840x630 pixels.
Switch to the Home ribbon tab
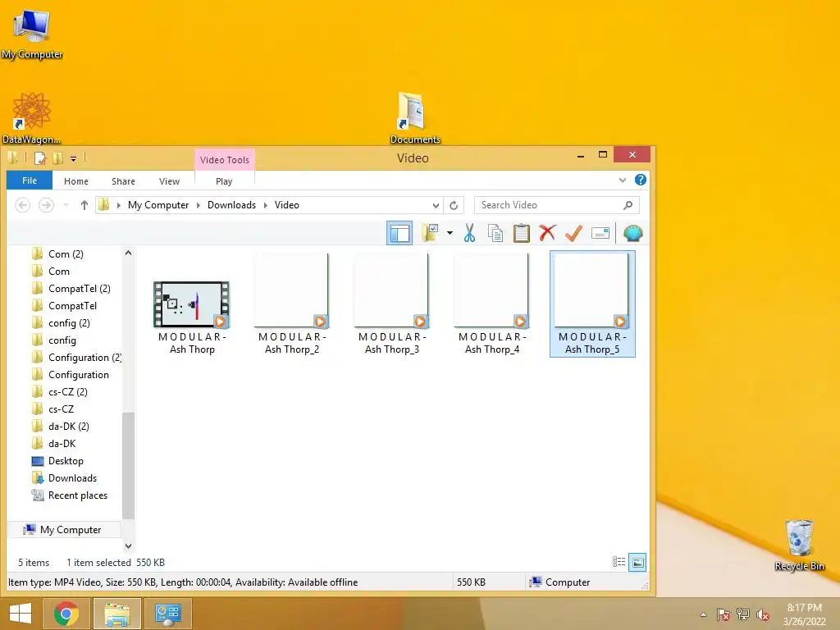76,181
